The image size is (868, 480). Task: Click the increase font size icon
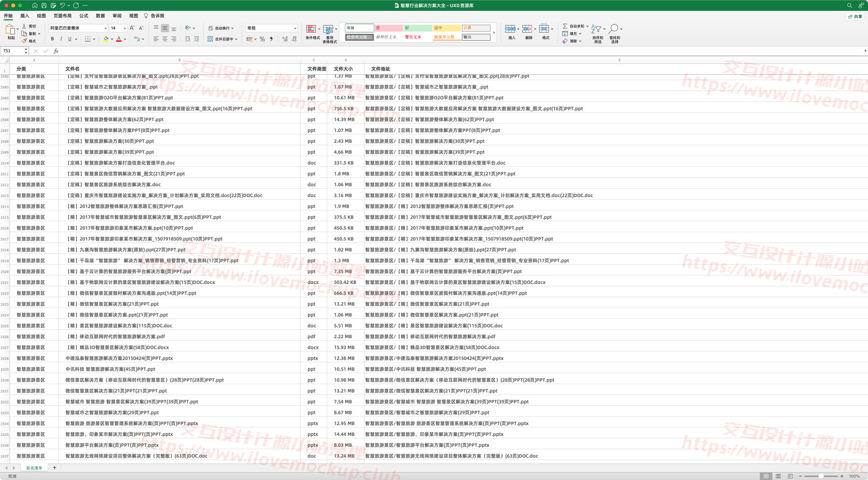pos(132,28)
